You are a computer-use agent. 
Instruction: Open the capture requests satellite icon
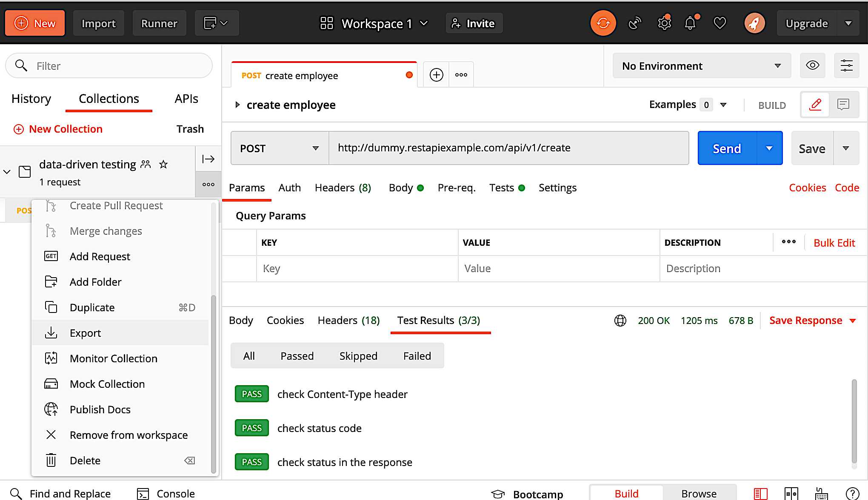(x=634, y=23)
